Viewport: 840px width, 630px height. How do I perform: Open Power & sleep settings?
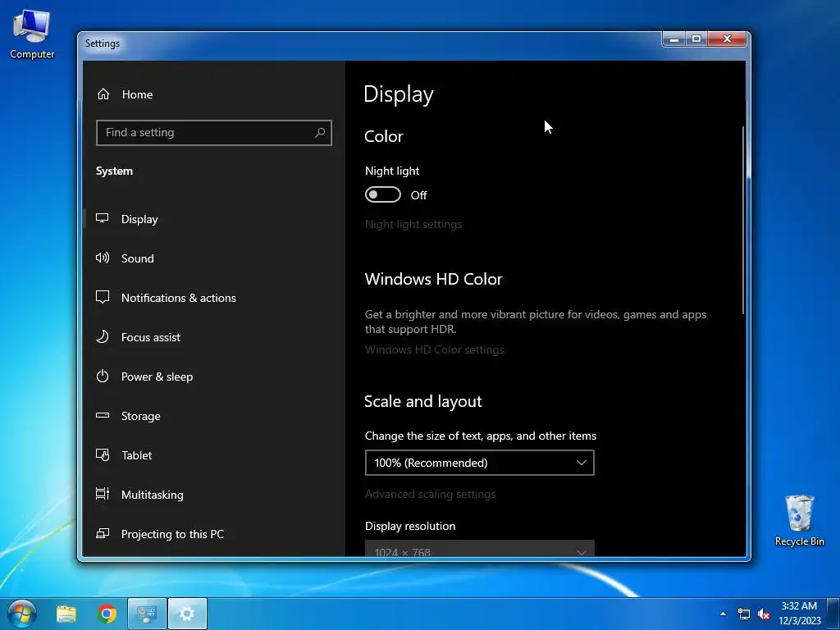tap(214, 376)
